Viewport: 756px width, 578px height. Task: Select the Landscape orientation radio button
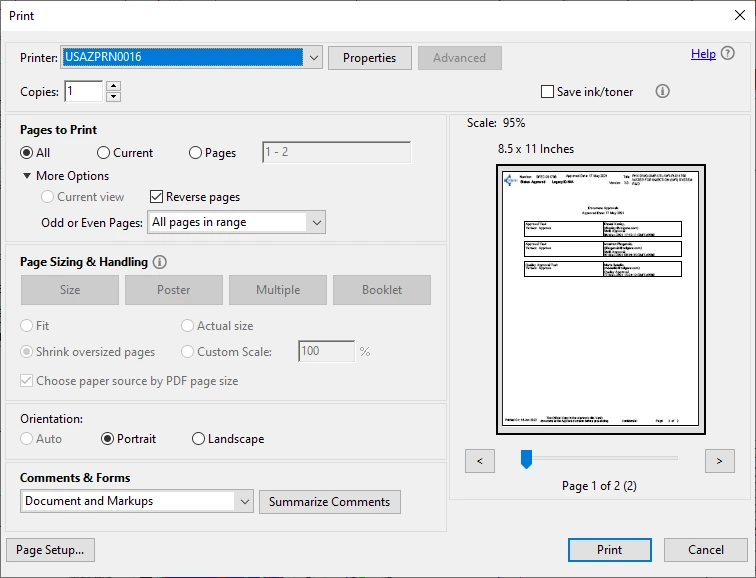pyautogui.click(x=198, y=439)
